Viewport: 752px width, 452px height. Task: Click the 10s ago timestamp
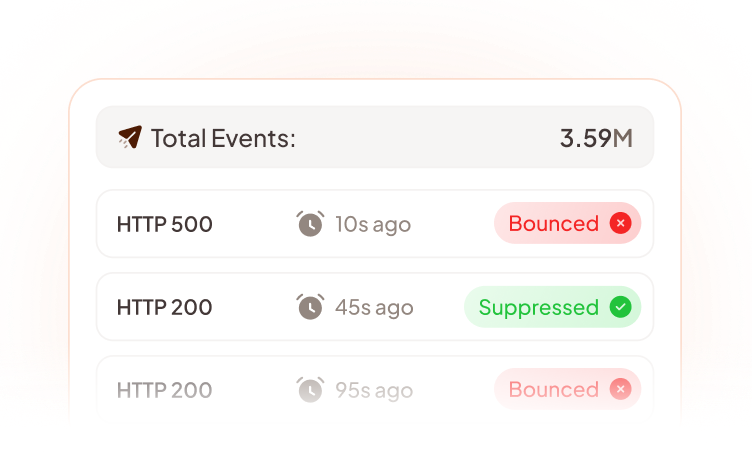click(373, 224)
